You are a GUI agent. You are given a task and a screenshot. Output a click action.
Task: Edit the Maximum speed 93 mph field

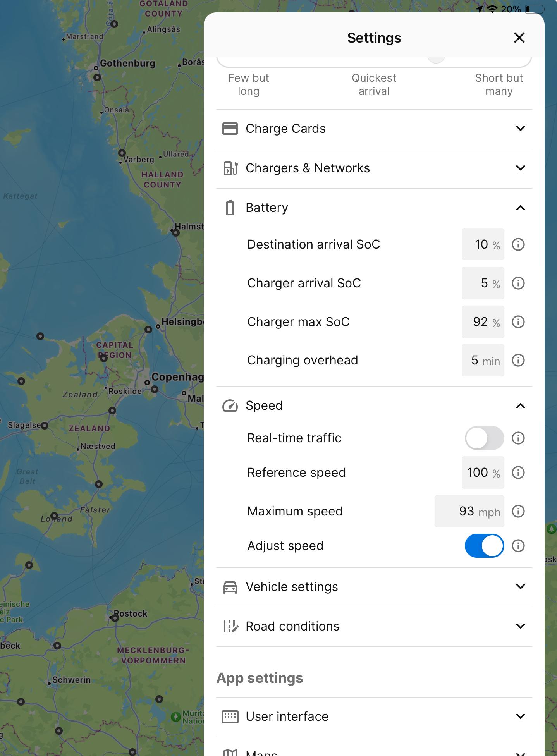[469, 511]
